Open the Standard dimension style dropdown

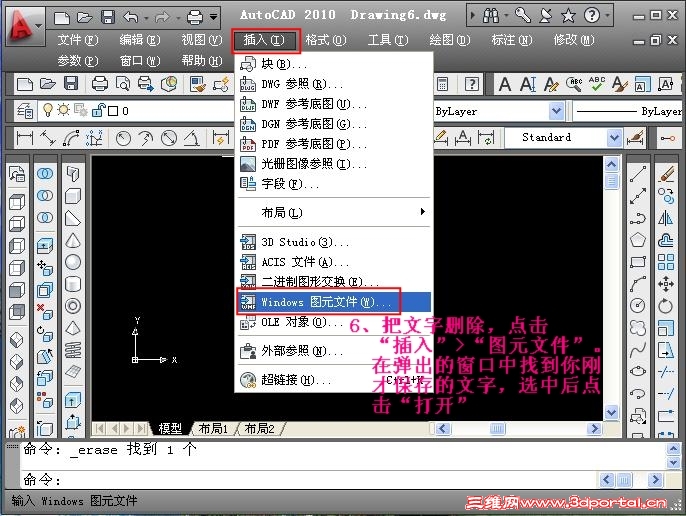click(x=614, y=138)
